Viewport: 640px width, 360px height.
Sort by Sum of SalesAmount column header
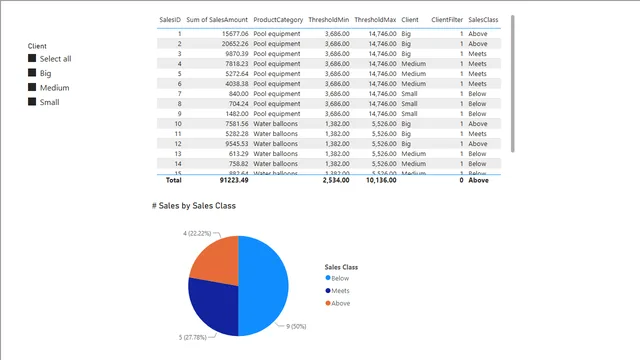pyautogui.click(x=217, y=20)
